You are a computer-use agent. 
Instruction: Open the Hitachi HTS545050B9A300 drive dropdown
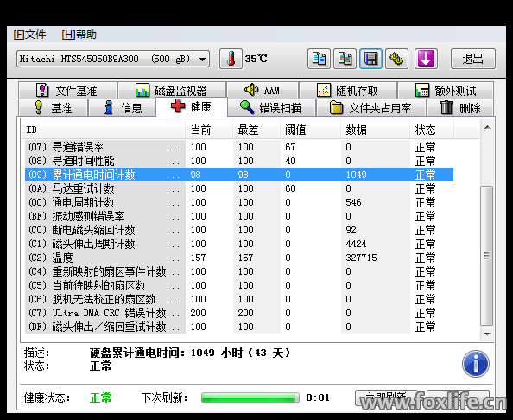(x=113, y=60)
